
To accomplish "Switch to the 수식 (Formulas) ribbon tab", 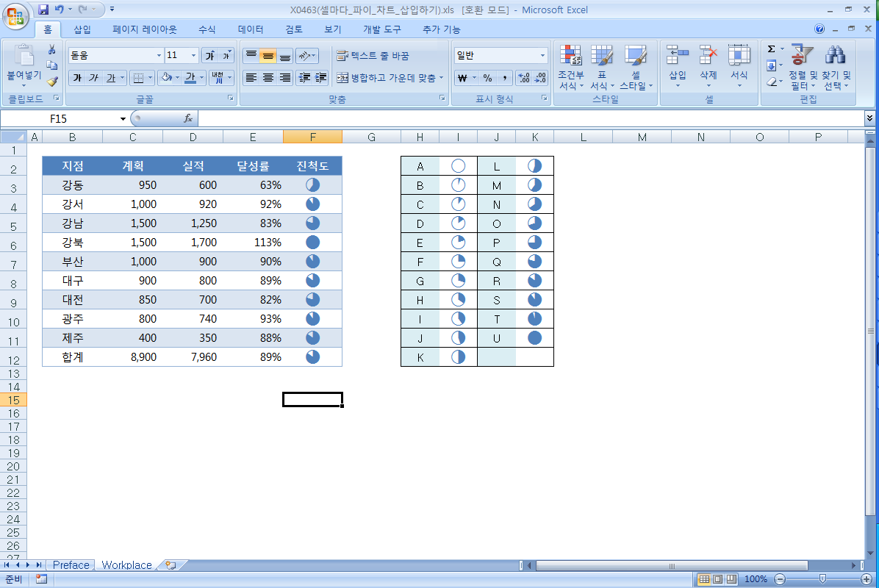I will coord(207,29).
